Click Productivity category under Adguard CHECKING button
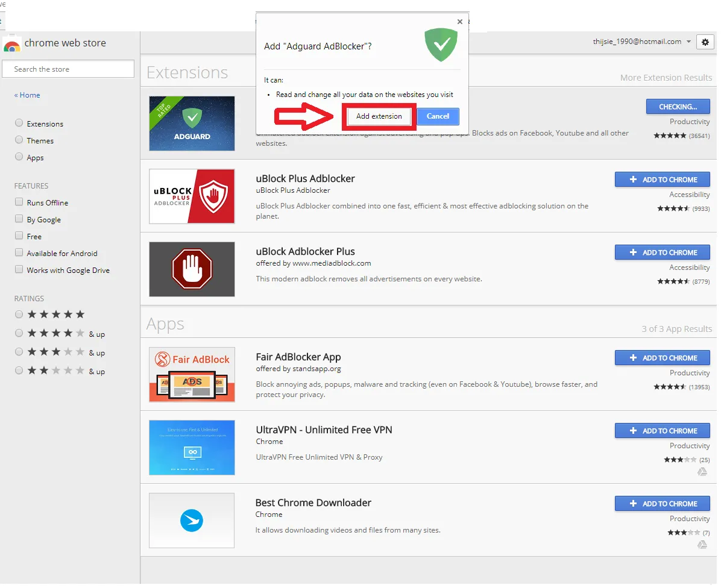This screenshot has width=721, height=588. pos(690,122)
